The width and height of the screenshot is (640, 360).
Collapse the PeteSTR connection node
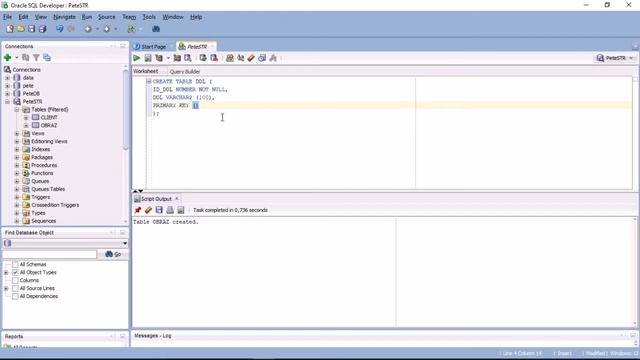pyautogui.click(x=7, y=102)
